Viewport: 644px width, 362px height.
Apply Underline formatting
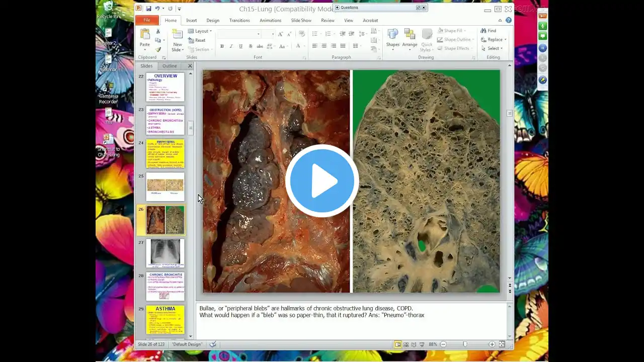(x=241, y=46)
